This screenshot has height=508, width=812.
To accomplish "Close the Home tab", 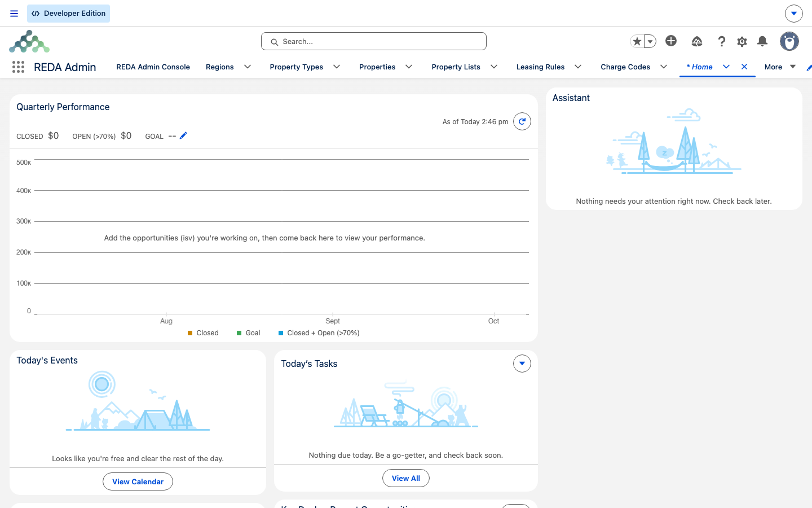I will 744,67.
